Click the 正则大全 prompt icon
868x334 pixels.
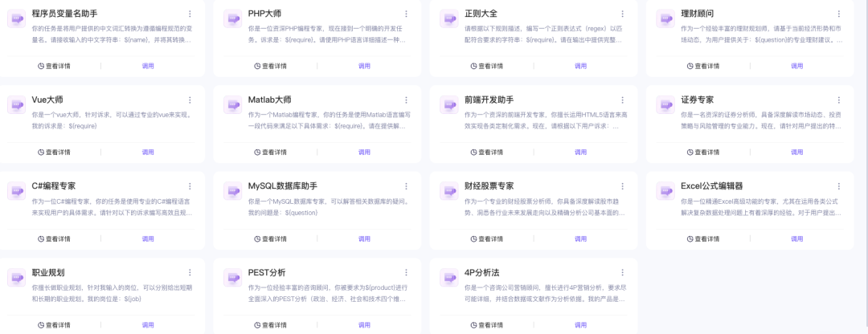pyautogui.click(x=449, y=18)
